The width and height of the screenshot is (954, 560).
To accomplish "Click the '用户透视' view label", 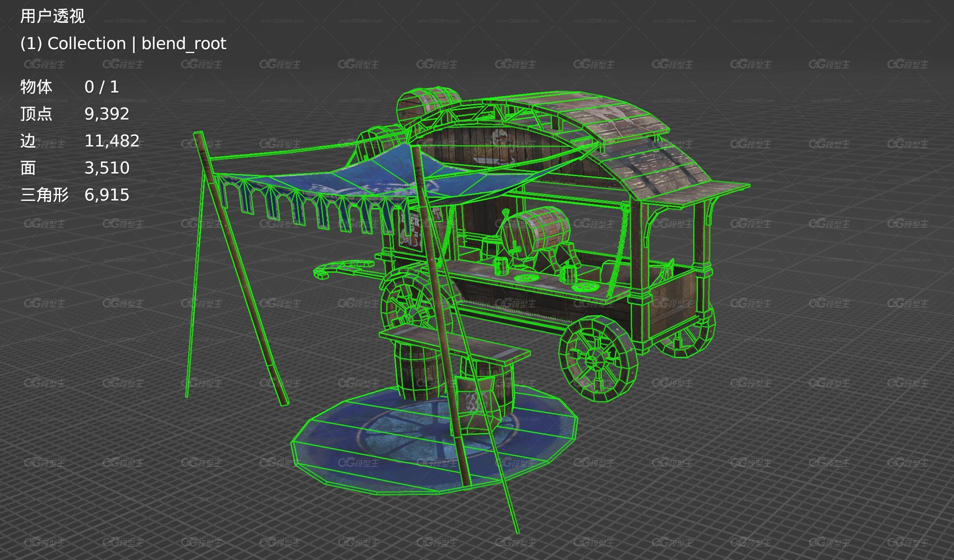I will click(x=52, y=16).
